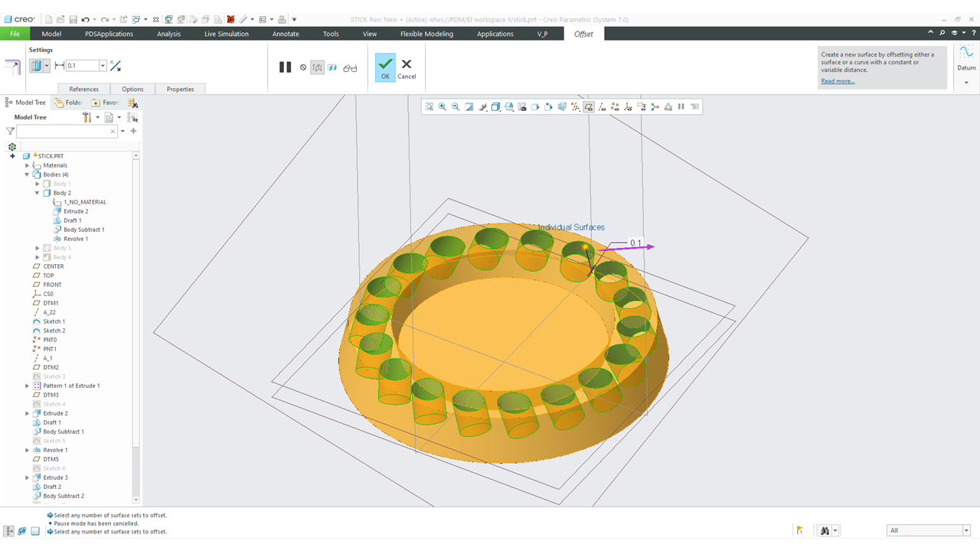This screenshot has width=980, height=551.
Task: Select Body Subtract 1 under Body 2
Action: click(83, 230)
